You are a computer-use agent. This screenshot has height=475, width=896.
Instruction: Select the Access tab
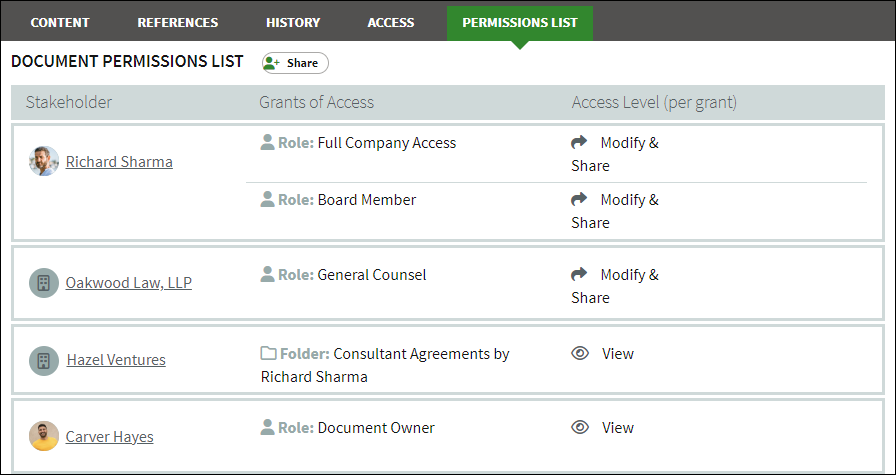[x=391, y=23]
